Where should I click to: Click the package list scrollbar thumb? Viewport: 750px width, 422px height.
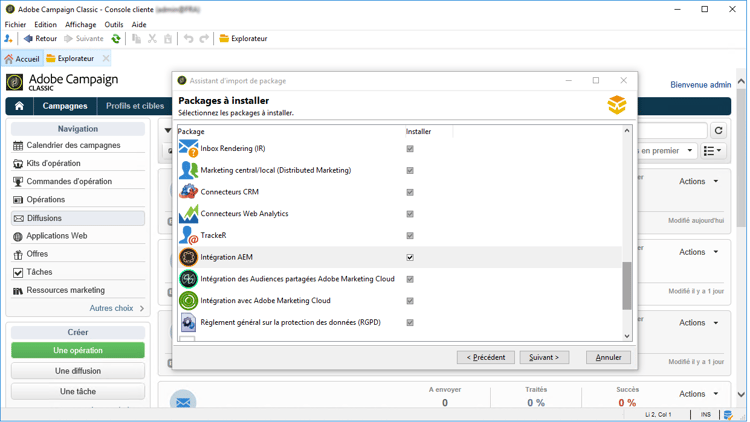coord(627,286)
